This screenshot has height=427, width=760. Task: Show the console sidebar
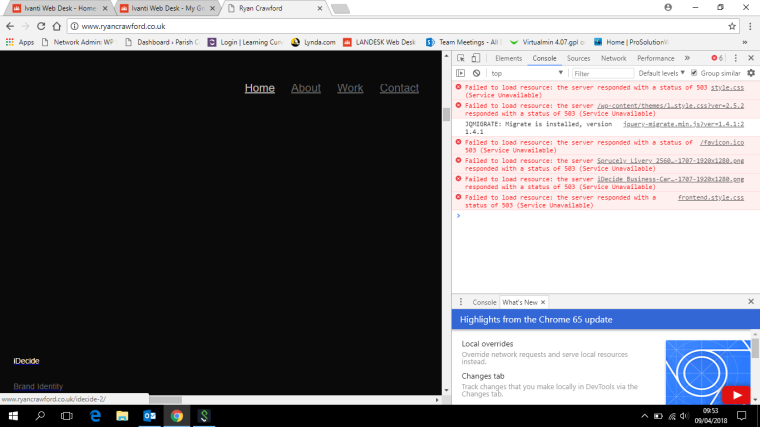[461, 73]
